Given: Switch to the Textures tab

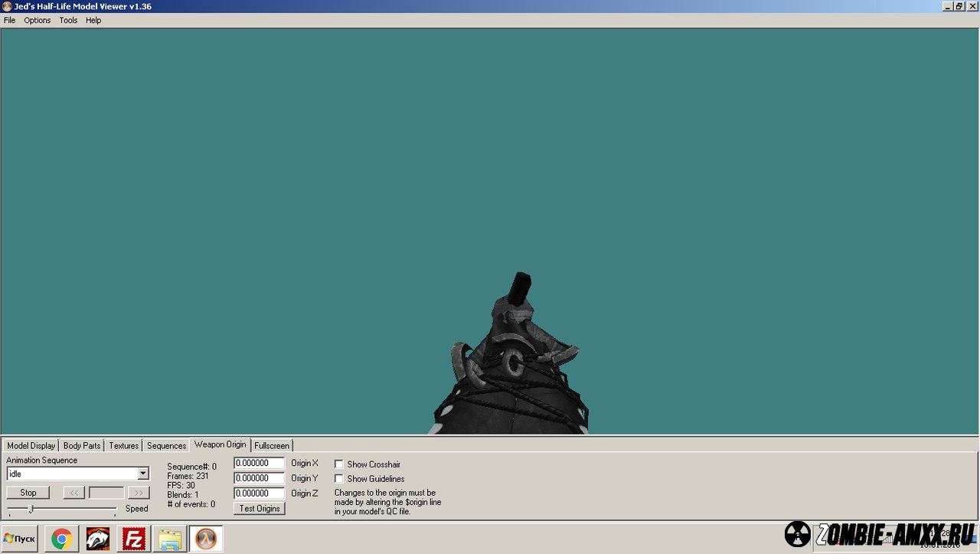Looking at the screenshot, I should pos(123,445).
